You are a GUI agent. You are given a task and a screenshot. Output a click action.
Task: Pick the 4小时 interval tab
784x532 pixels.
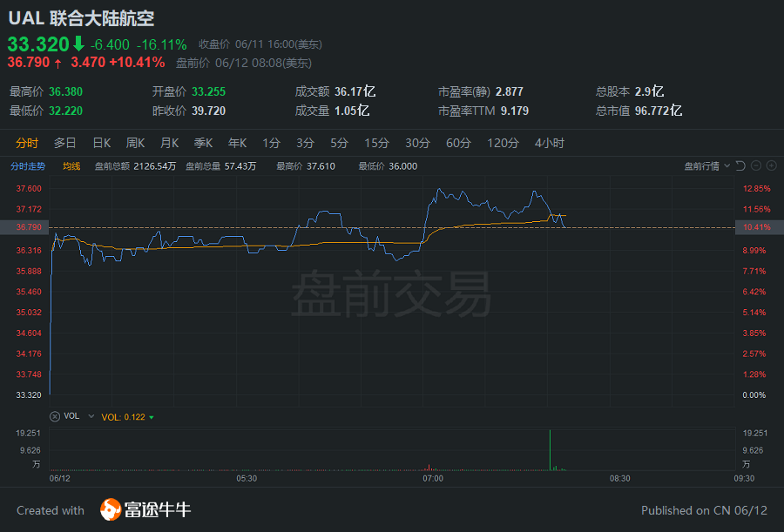click(550, 143)
